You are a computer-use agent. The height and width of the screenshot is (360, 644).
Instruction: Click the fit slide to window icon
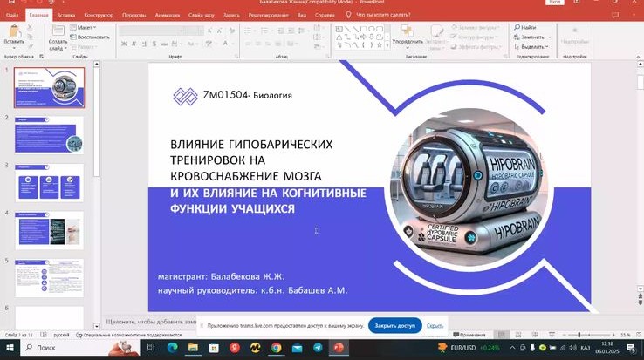[638, 335]
